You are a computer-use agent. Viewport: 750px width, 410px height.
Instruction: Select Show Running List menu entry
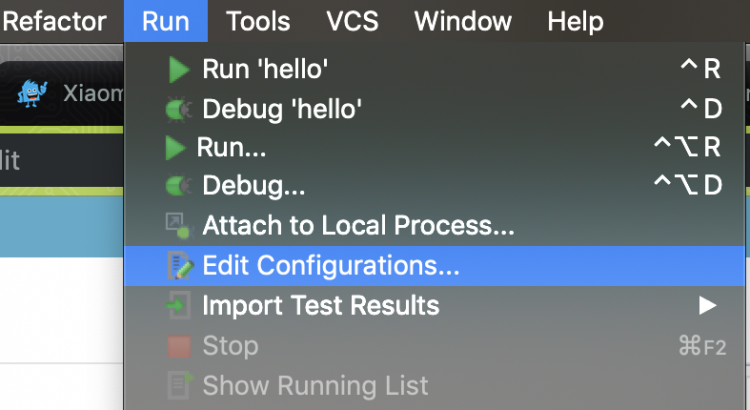coord(315,385)
